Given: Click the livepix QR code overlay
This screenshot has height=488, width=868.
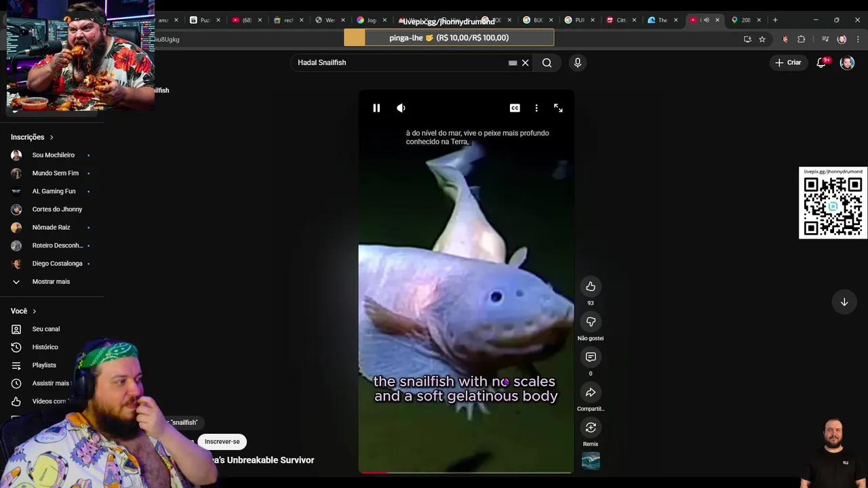Looking at the screenshot, I should tap(833, 203).
